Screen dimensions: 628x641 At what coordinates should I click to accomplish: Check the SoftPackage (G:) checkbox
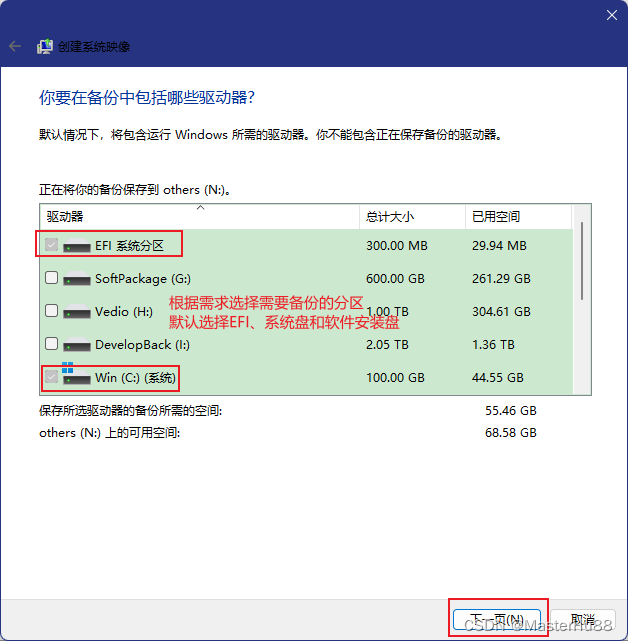point(52,278)
